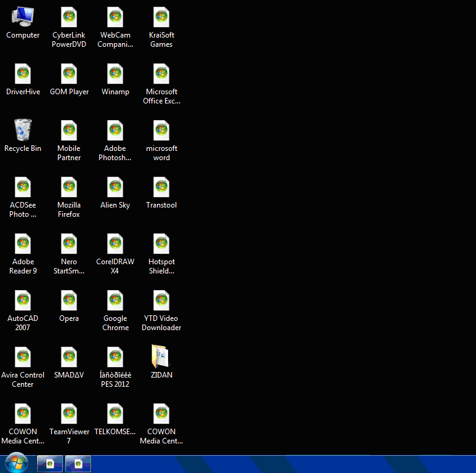This screenshot has height=473, width=476.
Task: Click the Recycle Bin icon
Action: pyautogui.click(x=23, y=130)
